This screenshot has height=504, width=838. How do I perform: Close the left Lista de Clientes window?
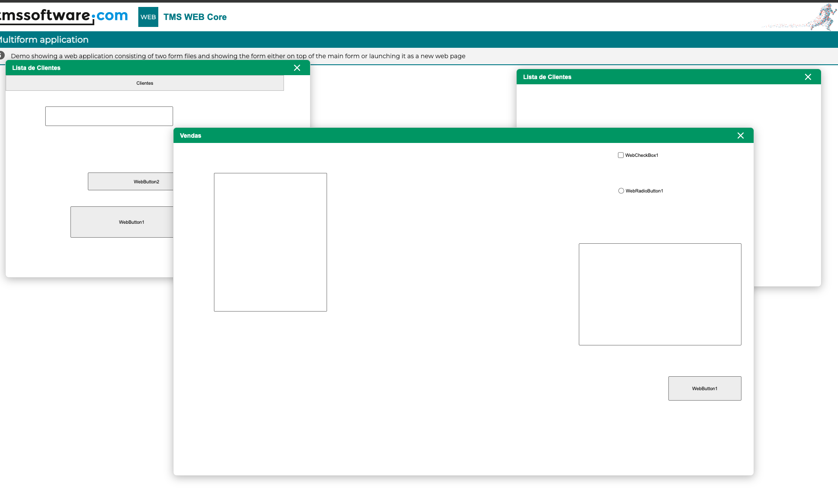point(297,68)
